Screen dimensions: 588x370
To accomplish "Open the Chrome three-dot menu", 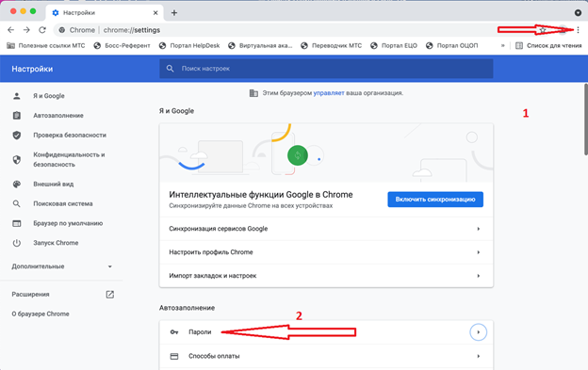I will [x=578, y=30].
